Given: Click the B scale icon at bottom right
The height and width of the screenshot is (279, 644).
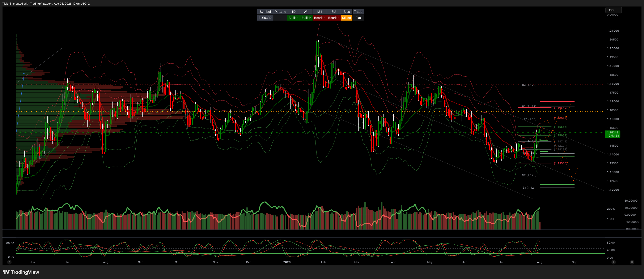Looking at the screenshot, I should tap(632, 262).
